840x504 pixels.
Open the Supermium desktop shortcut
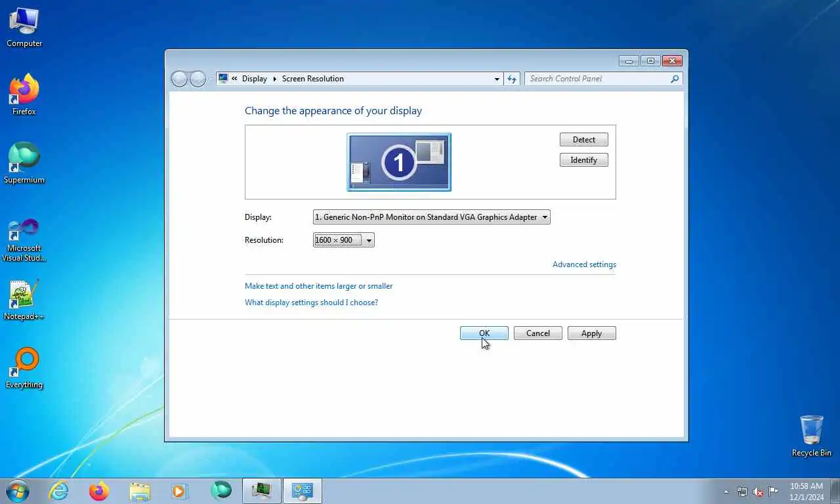24,163
